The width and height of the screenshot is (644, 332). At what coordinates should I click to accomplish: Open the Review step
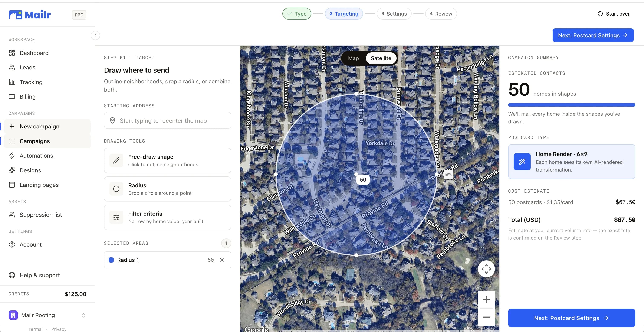[x=441, y=14]
